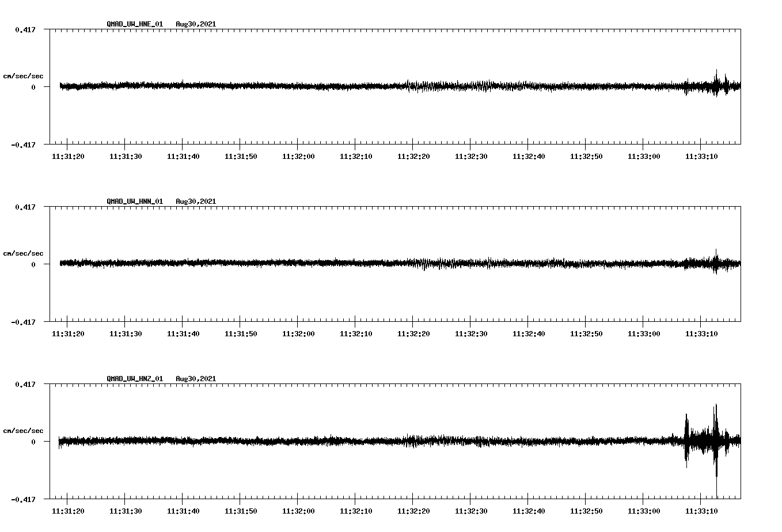
Task: Select 11:32:50 time label under HNN plot
Action: tap(586, 334)
